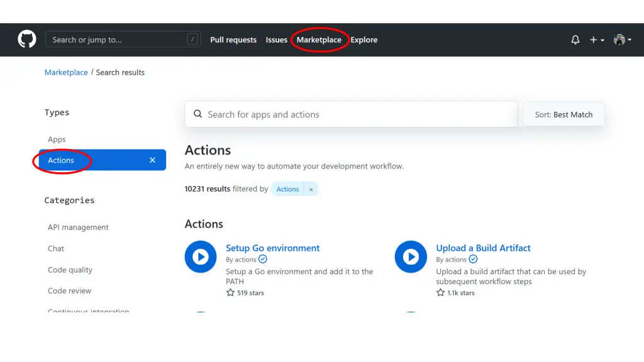644x362 pixels.
Task: Choose the Code quality category
Action: tap(70, 270)
